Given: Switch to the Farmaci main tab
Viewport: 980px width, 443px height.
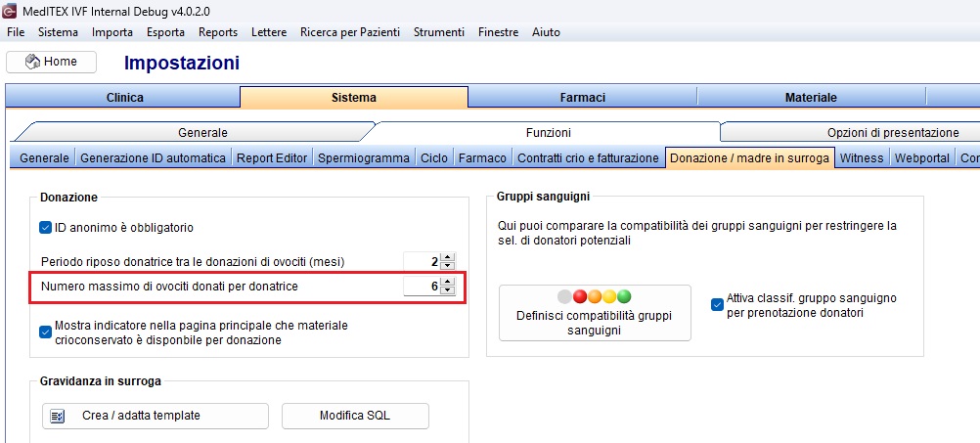Looking at the screenshot, I should tap(582, 98).
